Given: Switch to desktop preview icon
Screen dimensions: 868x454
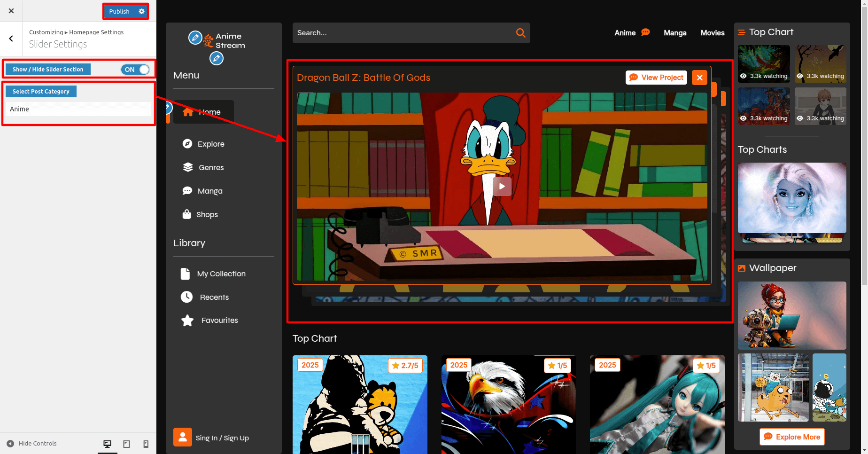Looking at the screenshot, I should pos(107,444).
